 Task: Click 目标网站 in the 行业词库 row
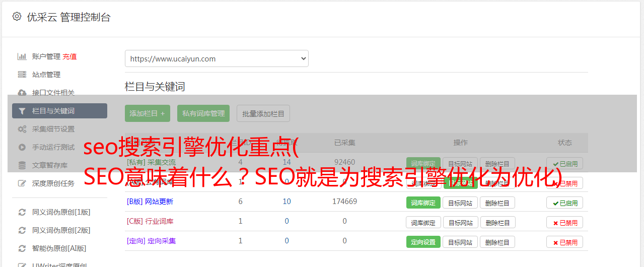pyautogui.click(x=460, y=222)
